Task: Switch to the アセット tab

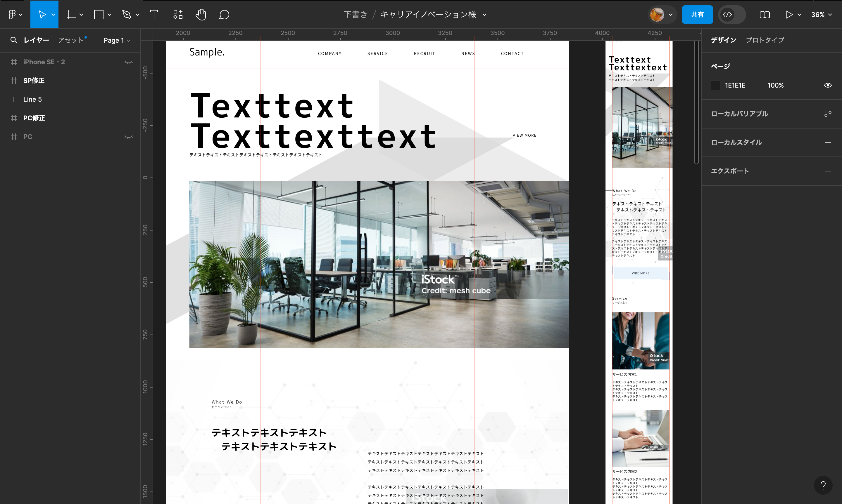Action: (71, 40)
